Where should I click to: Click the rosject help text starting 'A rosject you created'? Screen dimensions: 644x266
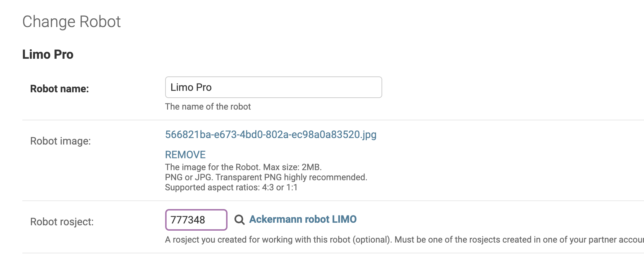(404, 240)
